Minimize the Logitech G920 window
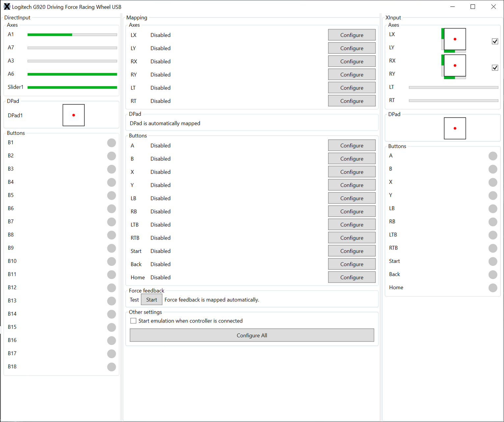504x422 pixels. point(453,7)
